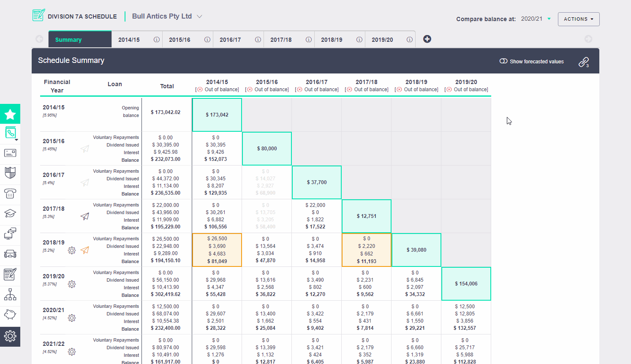Add a new year with plus icon
631x364 pixels.
click(427, 39)
